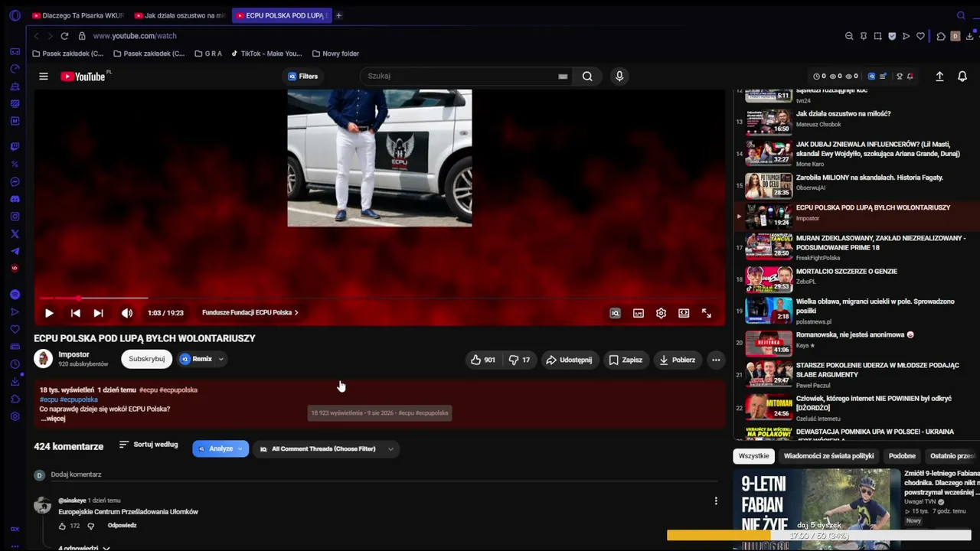
Task: Open a new browser tab
Action: click(x=338, y=15)
